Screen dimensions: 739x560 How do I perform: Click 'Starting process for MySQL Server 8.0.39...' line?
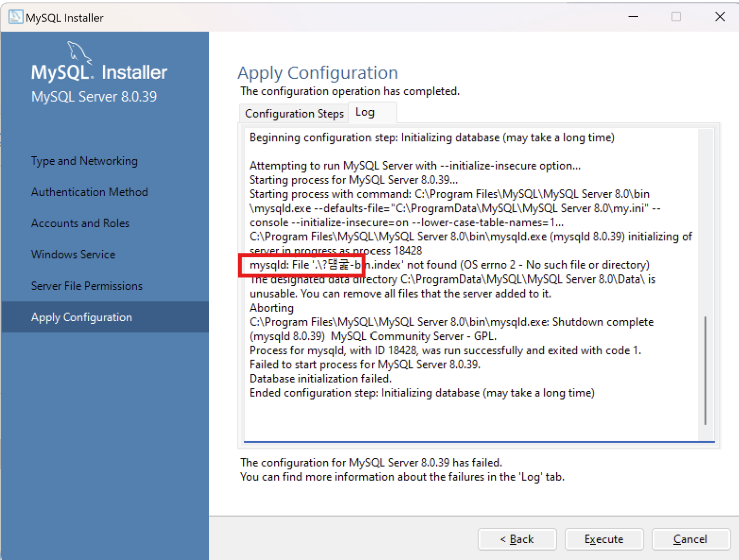pos(354,180)
